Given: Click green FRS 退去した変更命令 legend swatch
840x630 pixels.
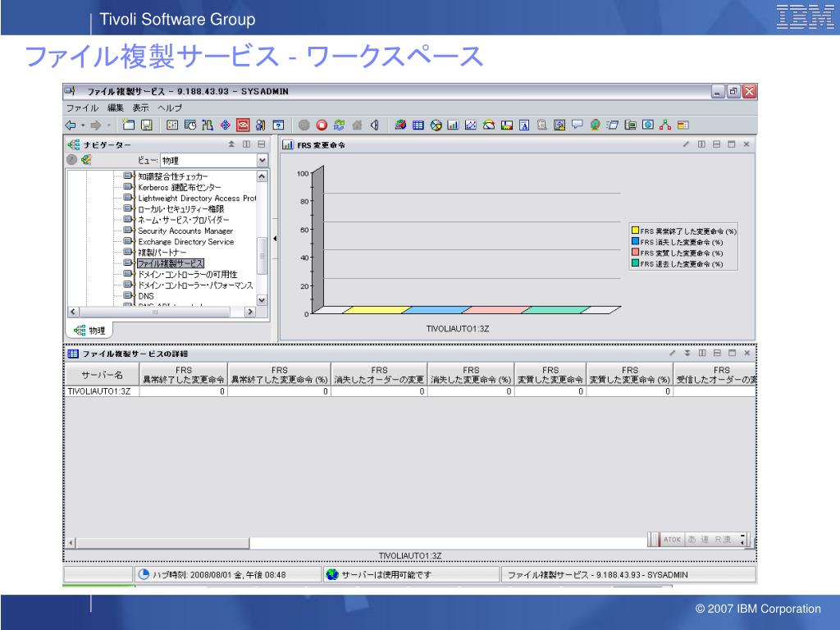Looking at the screenshot, I should click(636, 263).
